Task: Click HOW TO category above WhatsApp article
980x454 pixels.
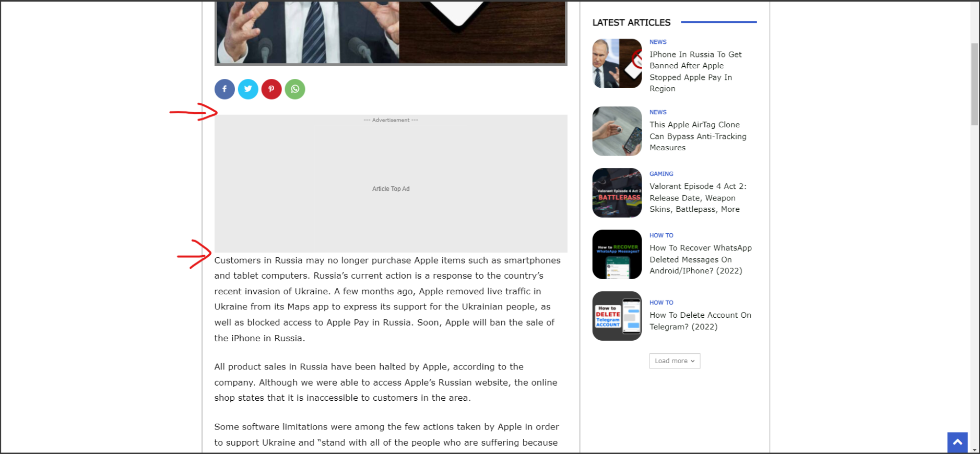Action: (662, 235)
